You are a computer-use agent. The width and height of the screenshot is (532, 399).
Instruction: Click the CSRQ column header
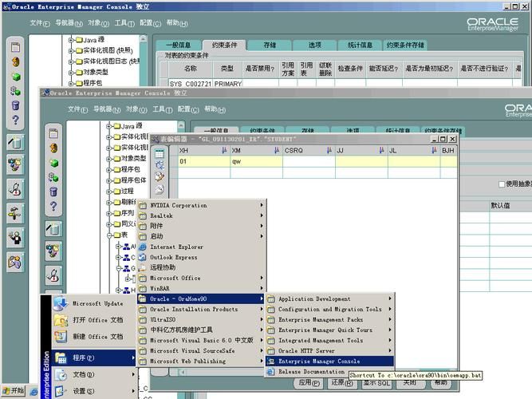[309, 151]
